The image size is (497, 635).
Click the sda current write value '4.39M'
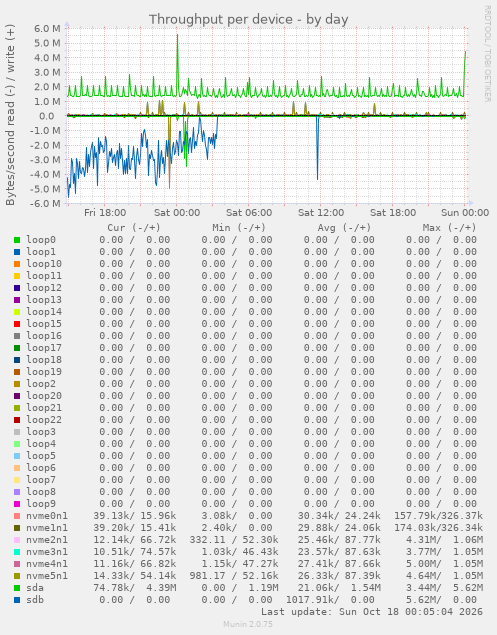coord(161,588)
